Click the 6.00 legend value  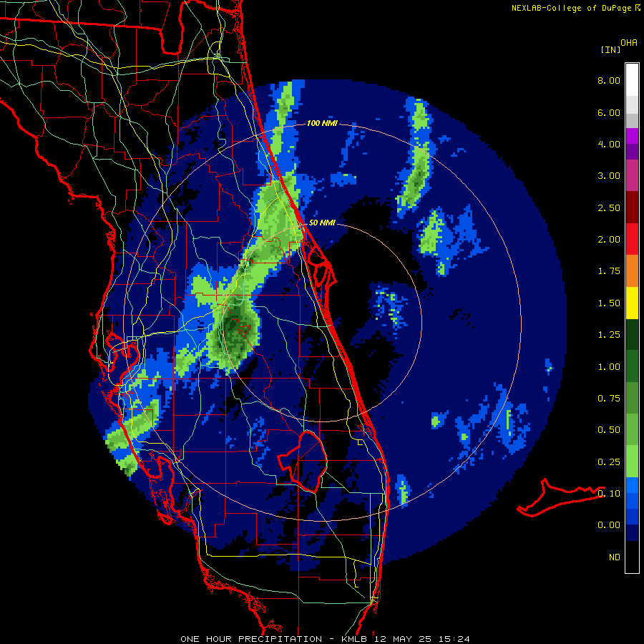pos(609,112)
